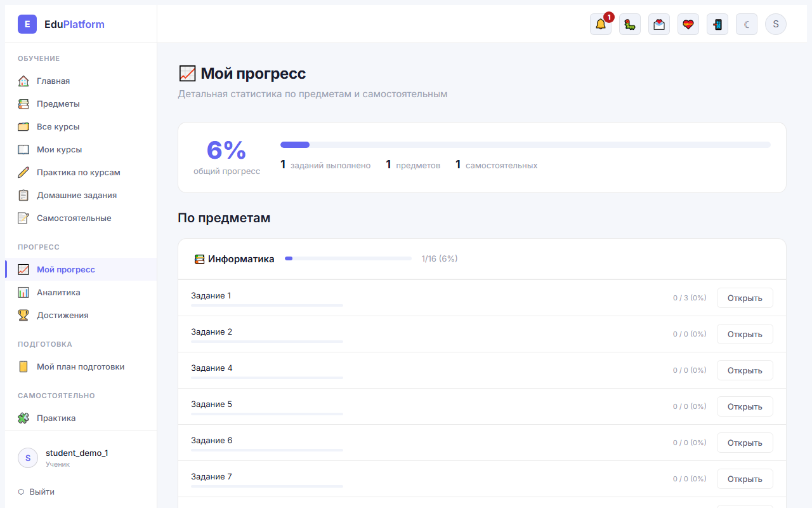812x508 pixels.
Task: Open Задание 2 with its Открыть button
Action: (x=745, y=334)
